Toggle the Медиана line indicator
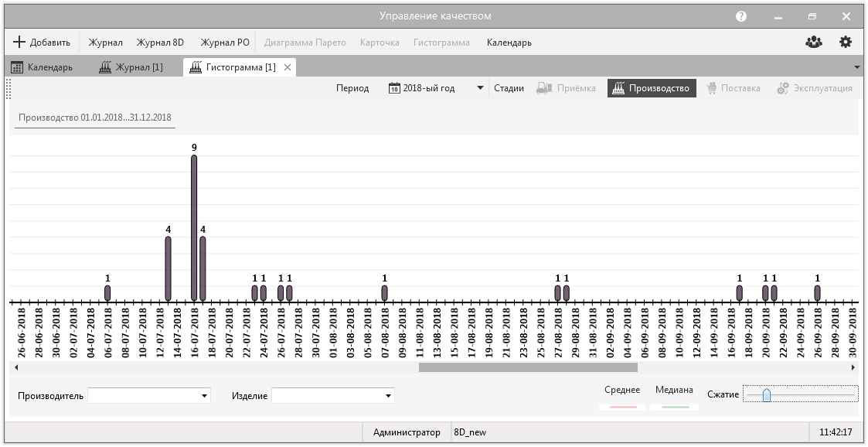The height and width of the screenshot is (447, 868). [674, 398]
